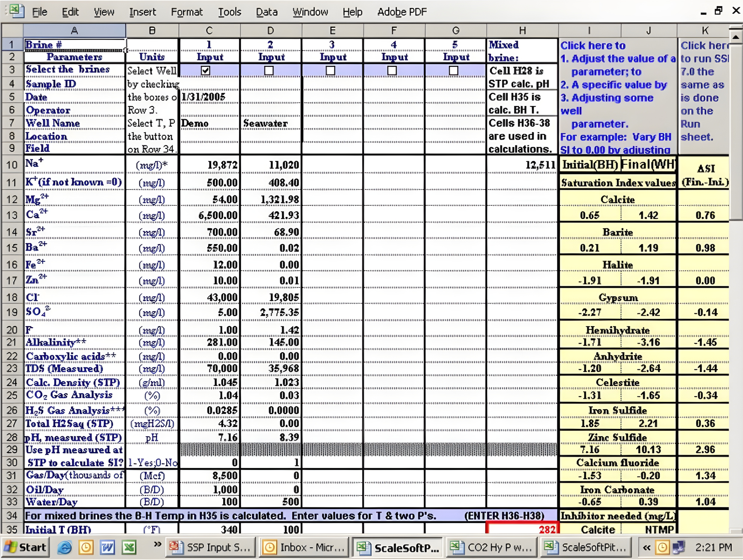
Task: Select column H header
Action: pyautogui.click(x=522, y=30)
